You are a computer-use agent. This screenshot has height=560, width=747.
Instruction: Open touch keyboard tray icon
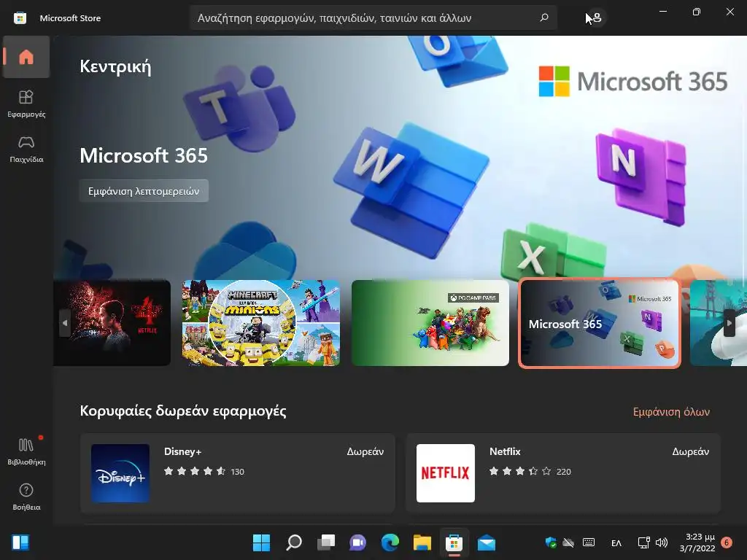pos(589,542)
